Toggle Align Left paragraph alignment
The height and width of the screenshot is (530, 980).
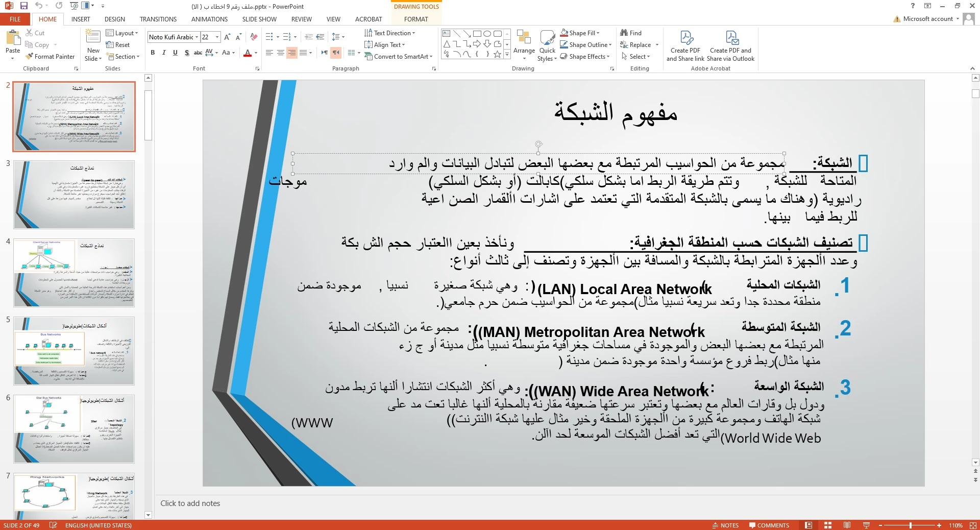[269, 53]
